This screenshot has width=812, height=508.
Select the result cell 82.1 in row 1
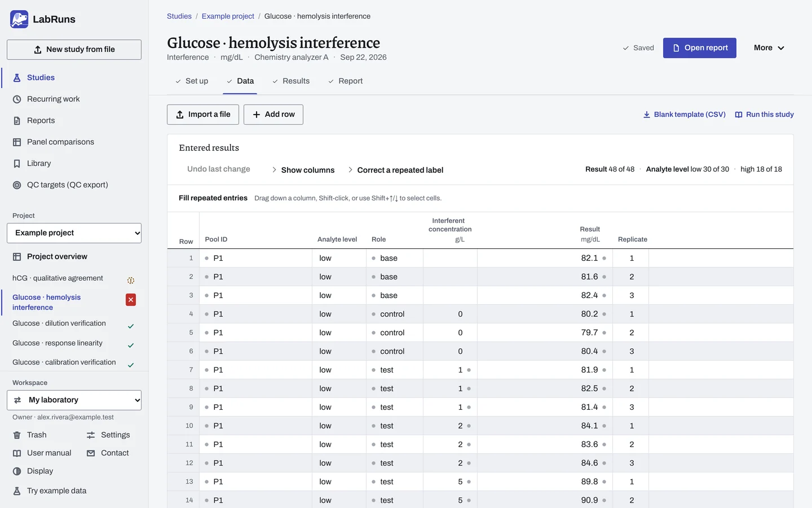[x=545, y=258]
